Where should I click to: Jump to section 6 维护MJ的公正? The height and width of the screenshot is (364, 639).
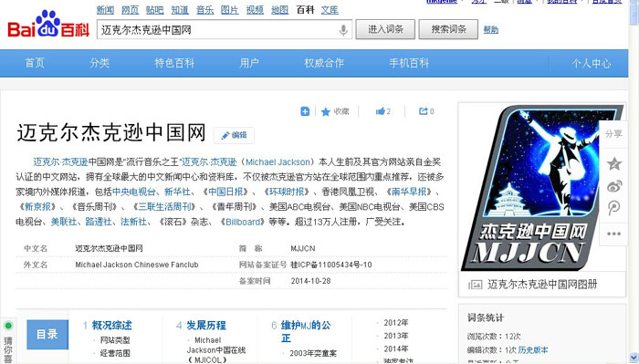pyautogui.click(x=306, y=331)
